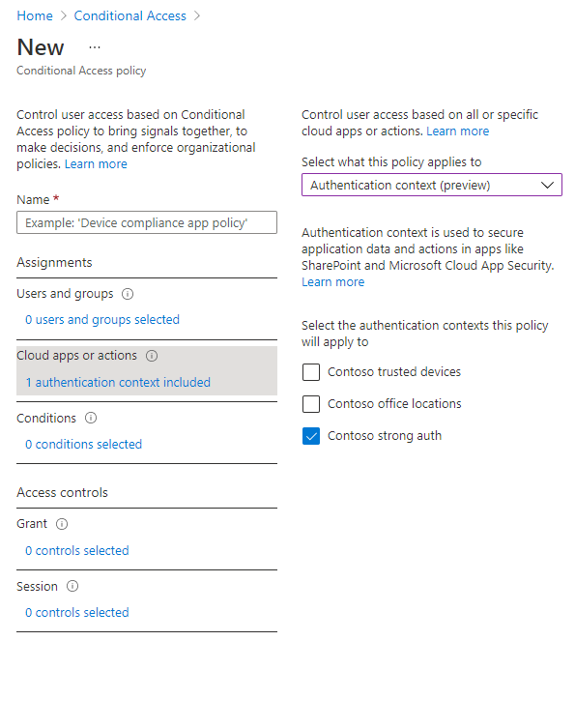Image resolution: width=575 pixels, height=728 pixels.
Task: Click info icon beside Cloud apps or actions
Action: click(x=152, y=356)
